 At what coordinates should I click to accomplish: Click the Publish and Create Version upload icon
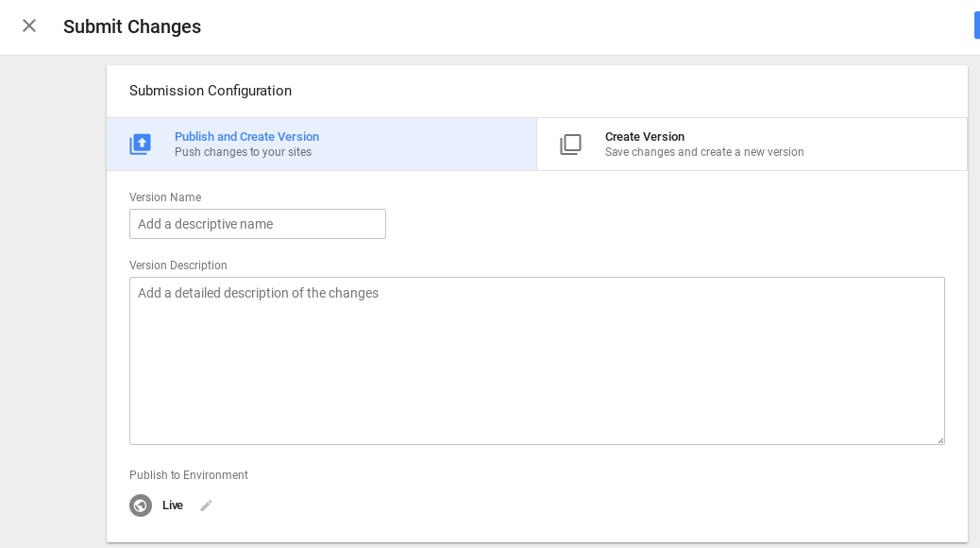click(140, 145)
